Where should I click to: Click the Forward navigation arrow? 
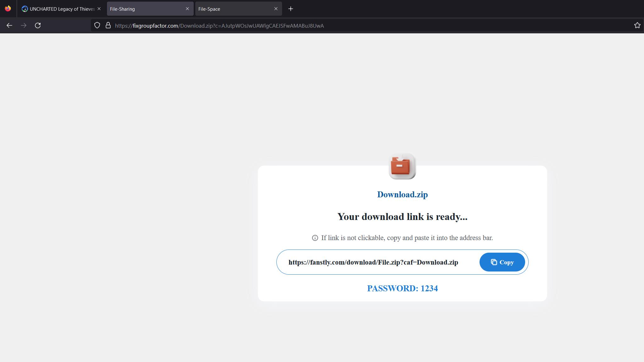point(24,25)
